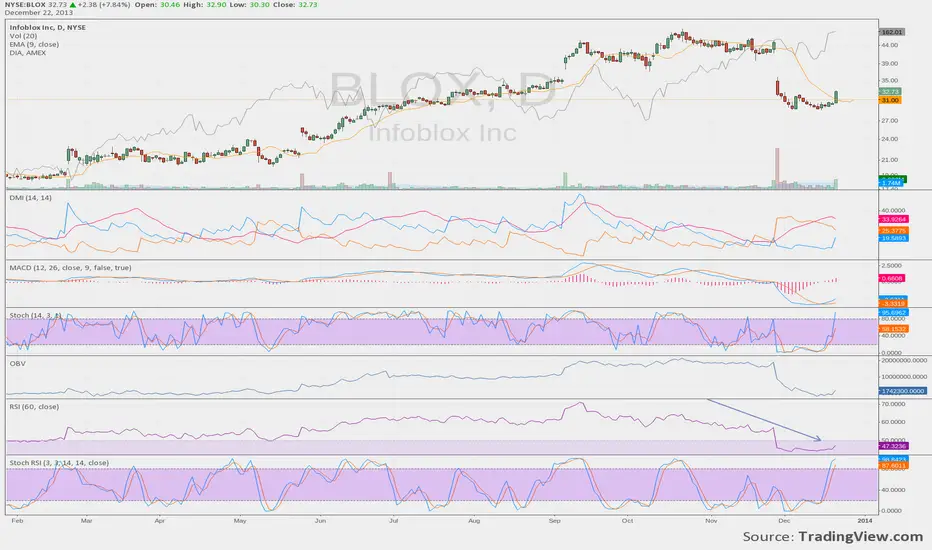Click the blue 1.74M volume tag
Screen dimensions: 932x550
[x=891, y=183]
